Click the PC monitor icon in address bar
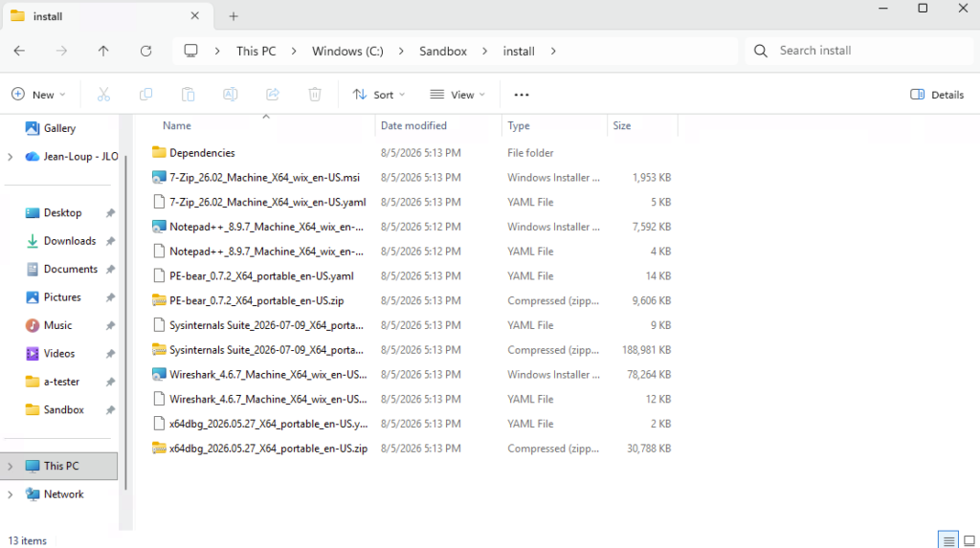 190,52
